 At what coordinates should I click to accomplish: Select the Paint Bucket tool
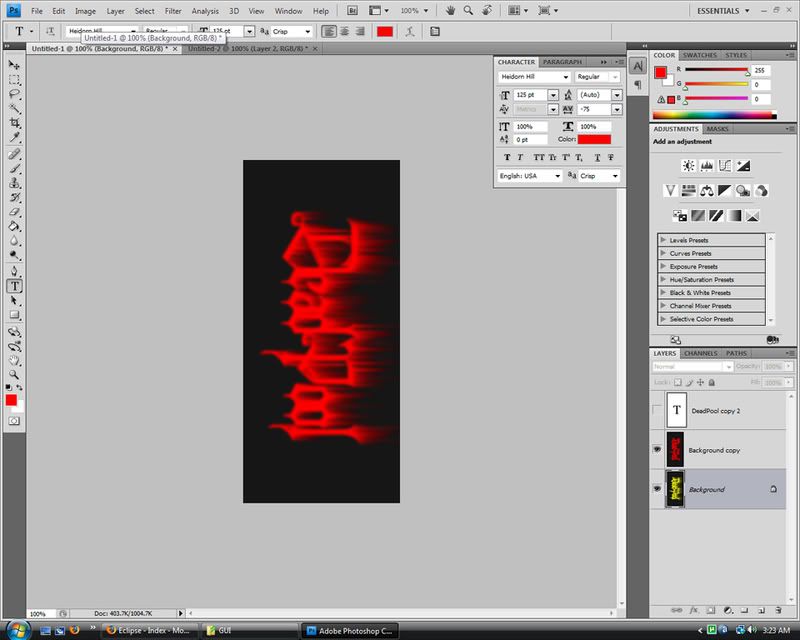14,226
